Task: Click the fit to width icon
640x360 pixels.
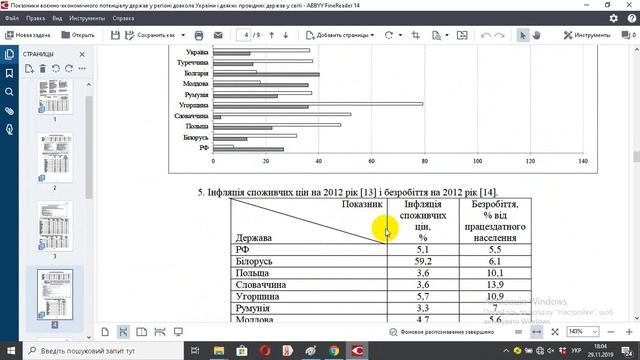Action: [x=536, y=332]
